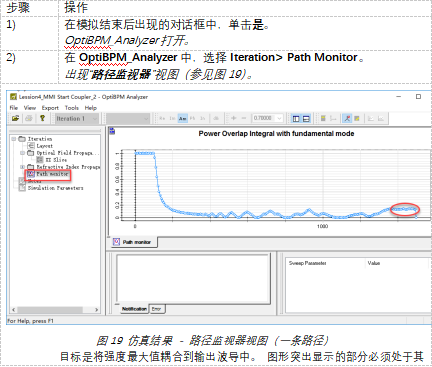
Task: Click the status bar text For Help, press F1
Action: pos(30,321)
